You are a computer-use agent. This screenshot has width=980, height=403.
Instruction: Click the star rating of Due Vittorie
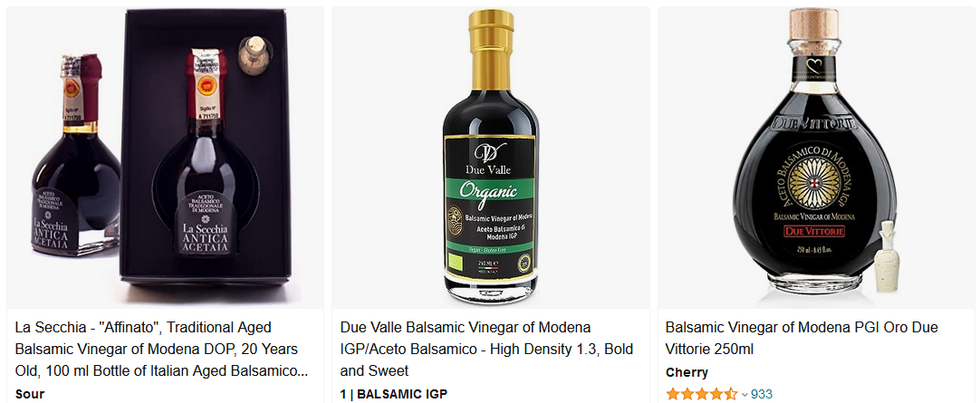pos(702,394)
